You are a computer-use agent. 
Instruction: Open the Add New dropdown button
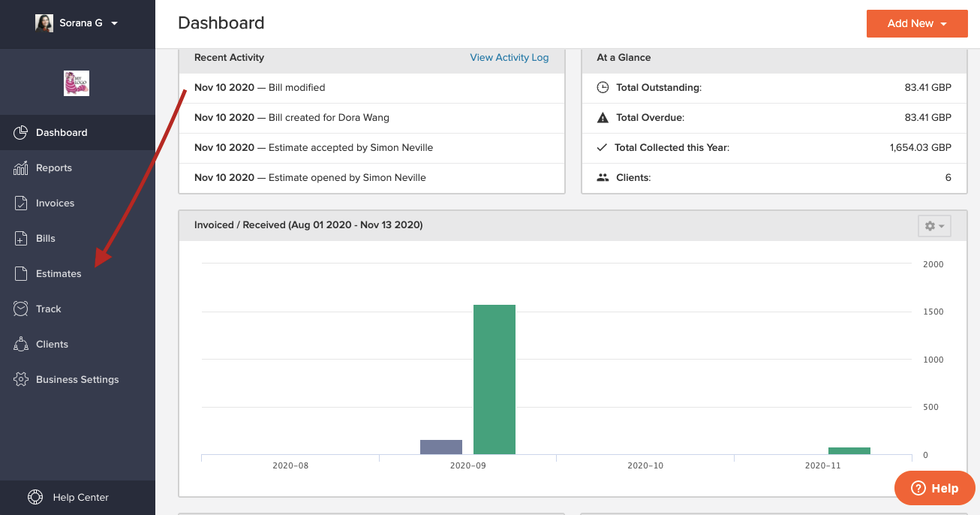pyautogui.click(x=917, y=23)
